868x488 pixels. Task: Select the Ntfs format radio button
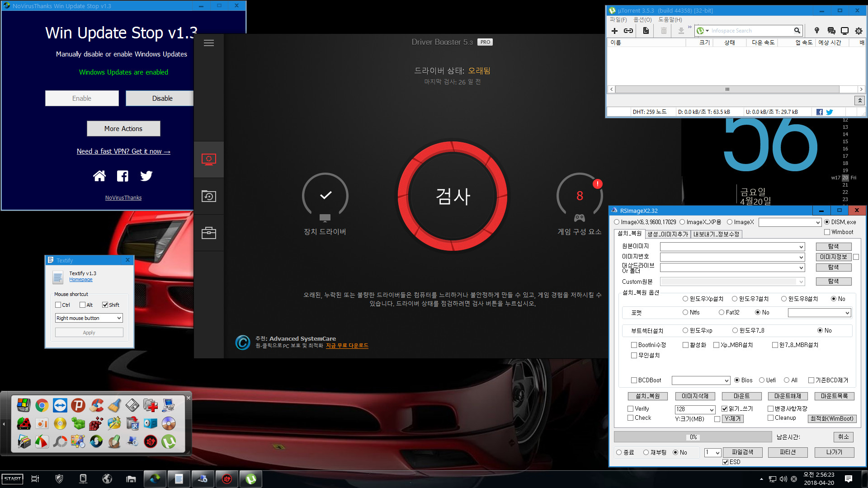tap(685, 312)
